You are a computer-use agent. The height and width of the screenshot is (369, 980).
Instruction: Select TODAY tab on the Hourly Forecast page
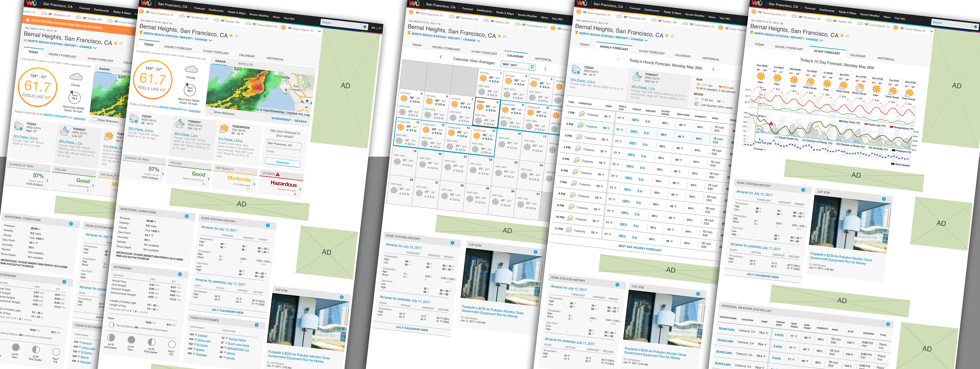click(x=584, y=44)
